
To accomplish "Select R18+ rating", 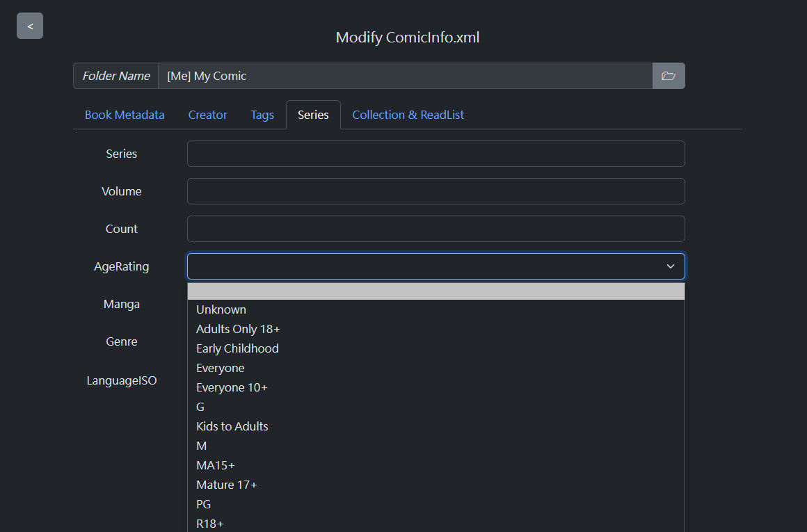I will [x=436, y=523].
